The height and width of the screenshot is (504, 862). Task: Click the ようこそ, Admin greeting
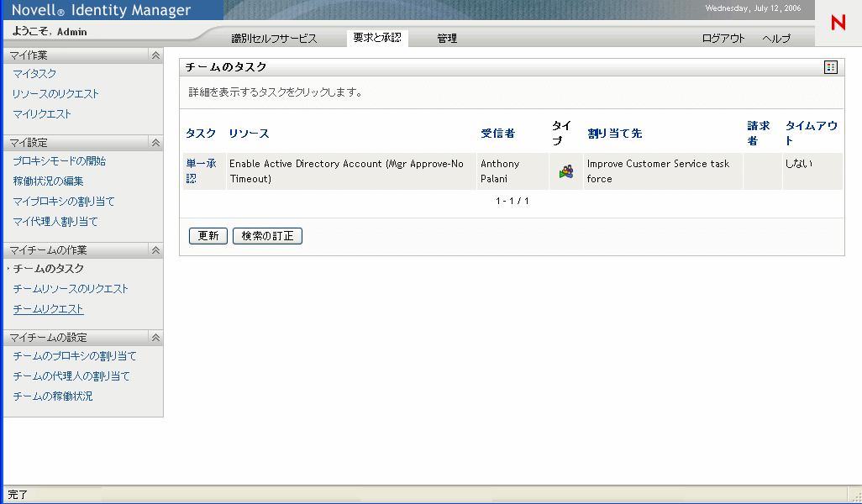50,32
